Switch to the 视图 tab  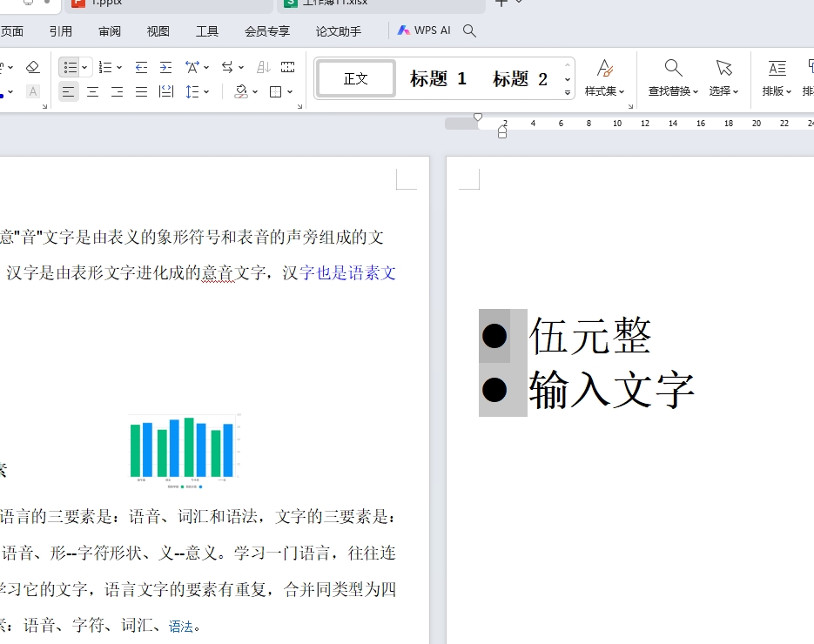[x=158, y=31]
